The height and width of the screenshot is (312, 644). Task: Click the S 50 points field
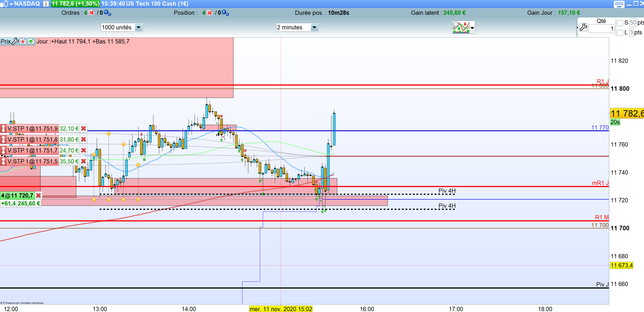[x=633, y=23]
